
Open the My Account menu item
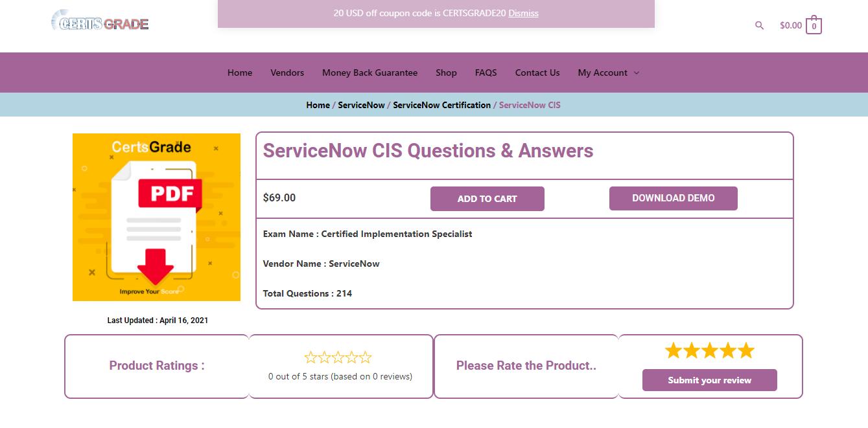click(x=603, y=73)
